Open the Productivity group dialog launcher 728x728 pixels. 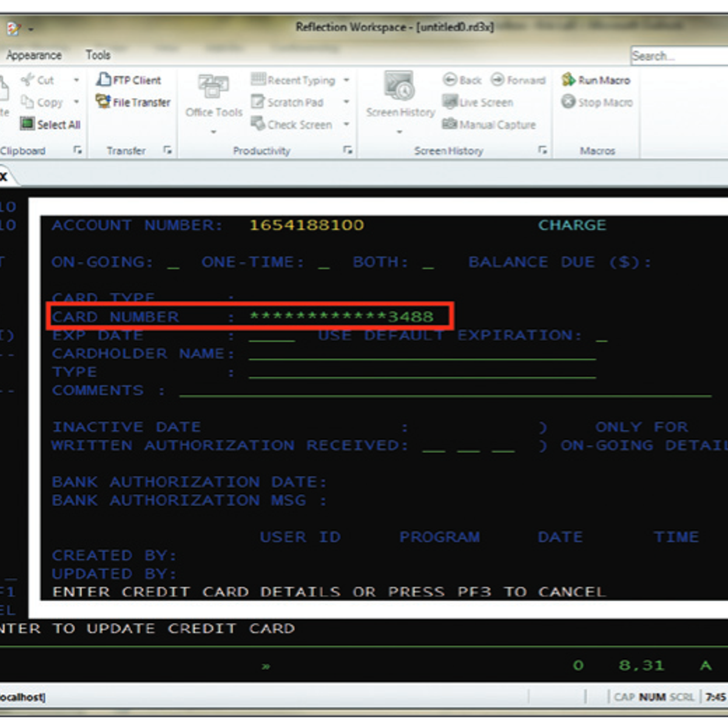pyautogui.click(x=348, y=150)
